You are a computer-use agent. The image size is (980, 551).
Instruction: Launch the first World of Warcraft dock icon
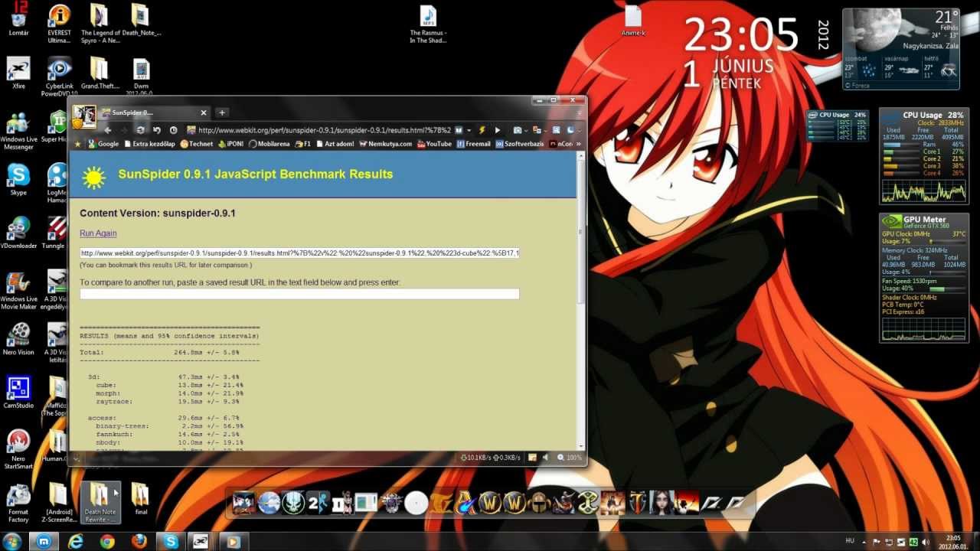click(490, 503)
